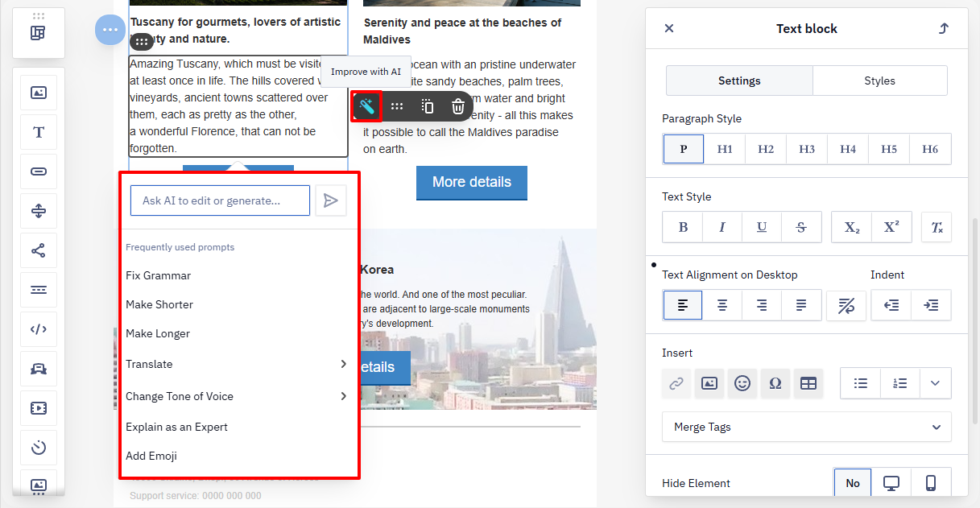
Task: Switch to the Styles tab
Action: pos(879,81)
